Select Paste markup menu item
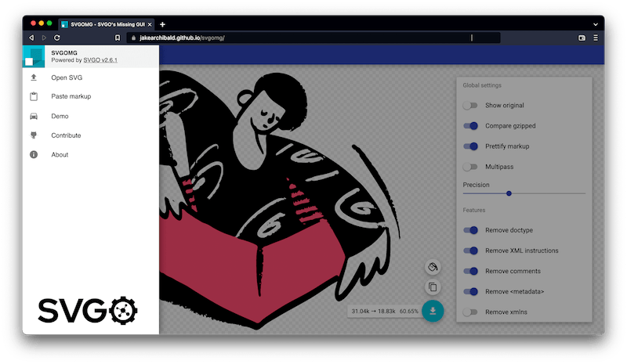This screenshot has width=627, height=364. pyautogui.click(x=91, y=96)
